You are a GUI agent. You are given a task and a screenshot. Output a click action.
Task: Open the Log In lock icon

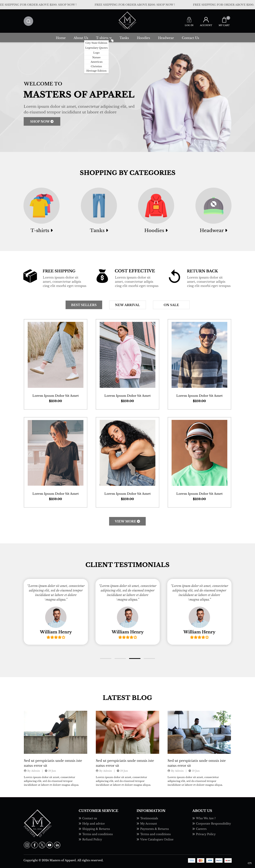click(x=189, y=20)
